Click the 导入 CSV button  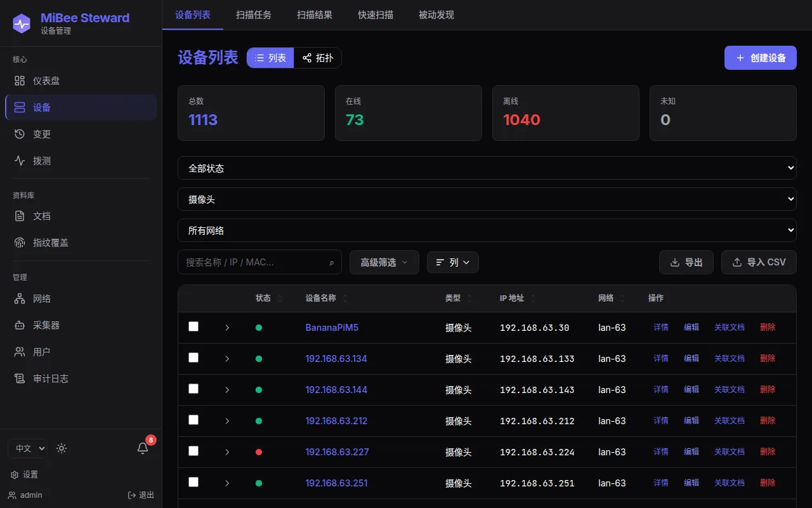coord(759,262)
